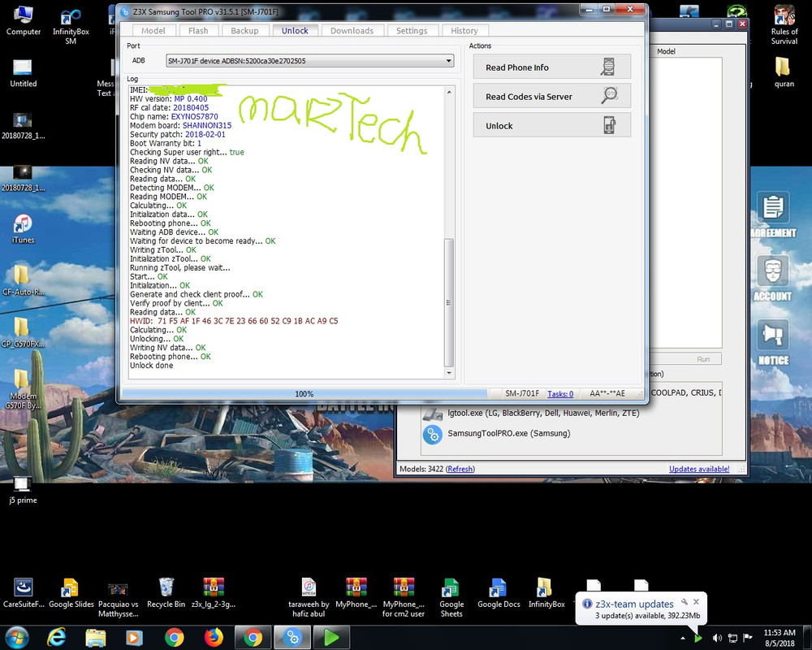The width and height of the screenshot is (812, 650).
Task: Select the Unlock tab
Action: (295, 31)
